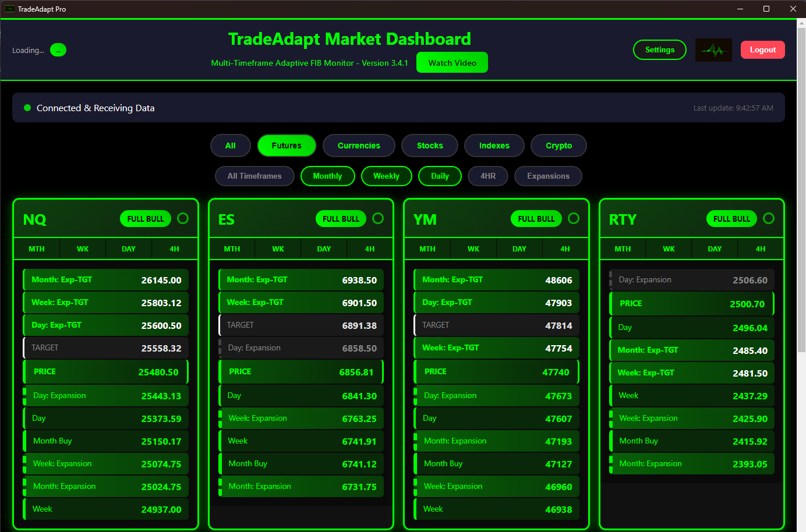Image resolution: width=806 pixels, height=532 pixels.
Task: Click the Logout button
Action: click(763, 50)
